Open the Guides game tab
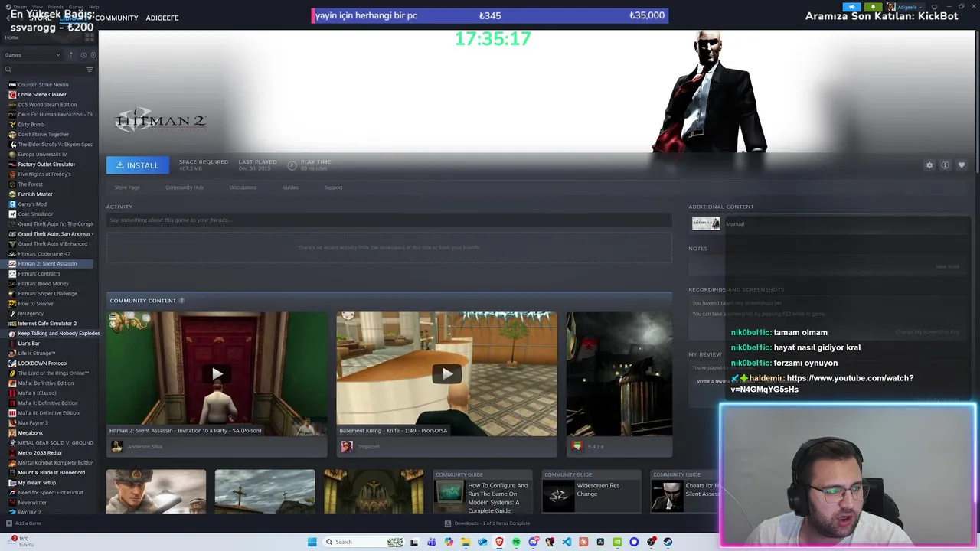Viewport: 980px width, 551px height. 290,187
